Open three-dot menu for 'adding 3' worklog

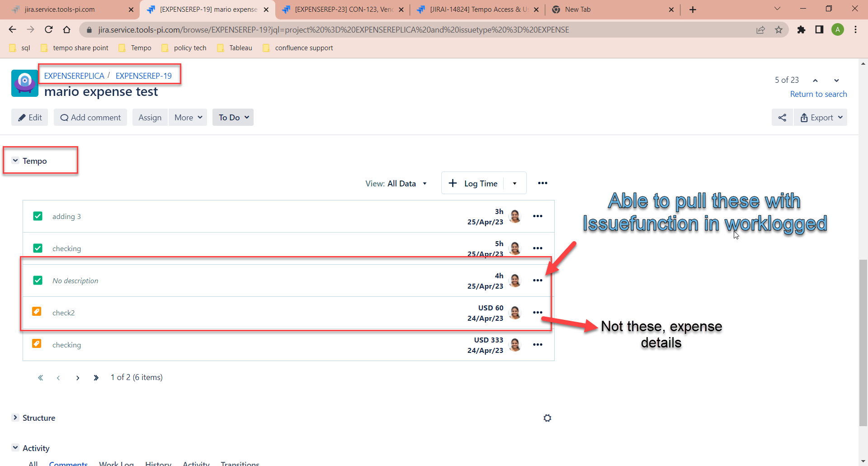538,216
